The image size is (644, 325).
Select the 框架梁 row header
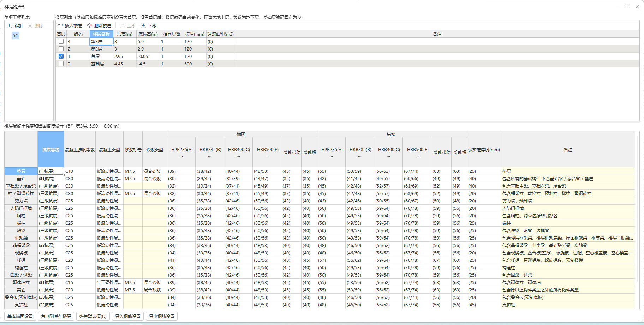tap(21, 238)
